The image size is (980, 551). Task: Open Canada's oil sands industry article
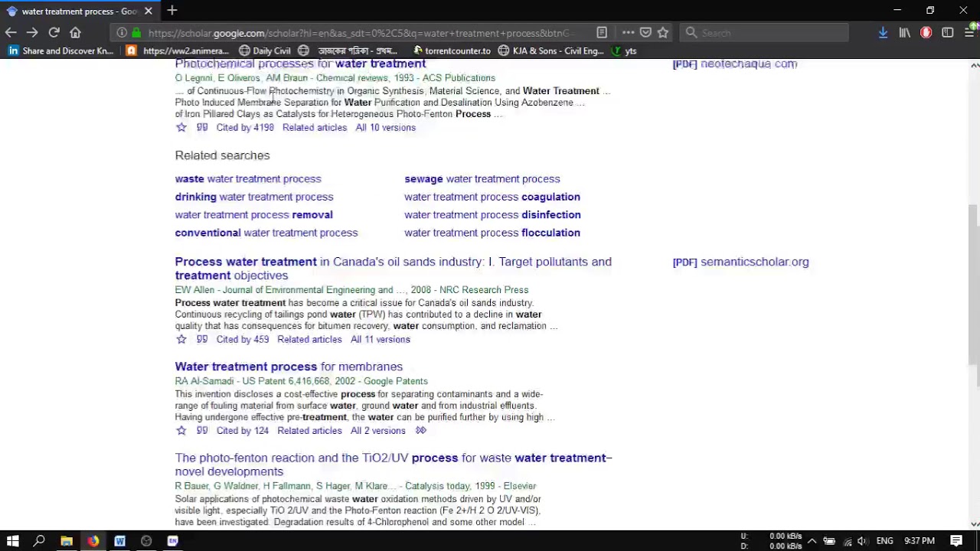click(393, 269)
